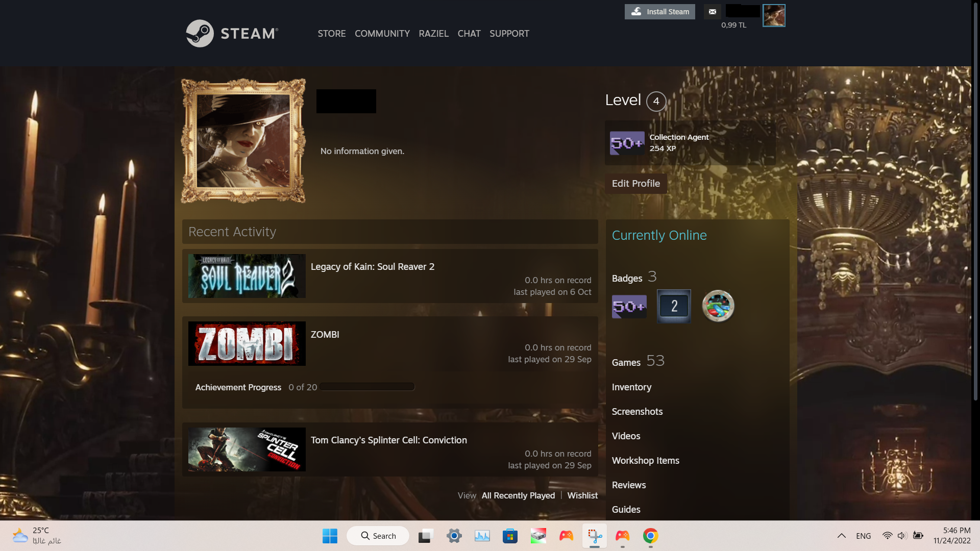
Task: Open the clock and date panel
Action: coord(952,536)
